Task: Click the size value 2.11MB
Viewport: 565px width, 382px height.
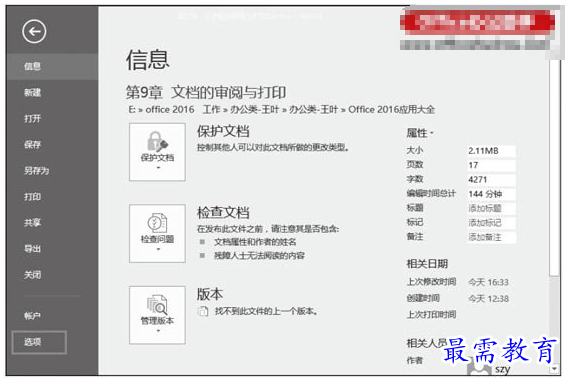Action: 491,151
